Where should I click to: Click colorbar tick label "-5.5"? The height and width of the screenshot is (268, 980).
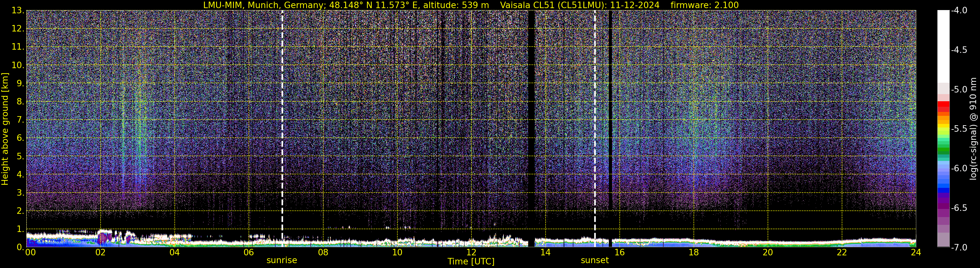[959, 129]
